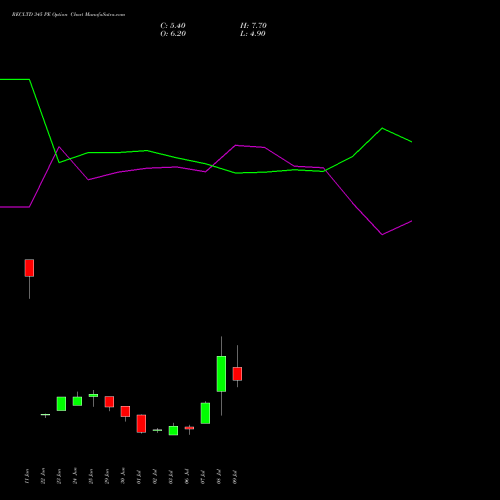The height and width of the screenshot is (500, 500).
Task: Click the low value L: 4.90
Action: [x=253, y=34]
